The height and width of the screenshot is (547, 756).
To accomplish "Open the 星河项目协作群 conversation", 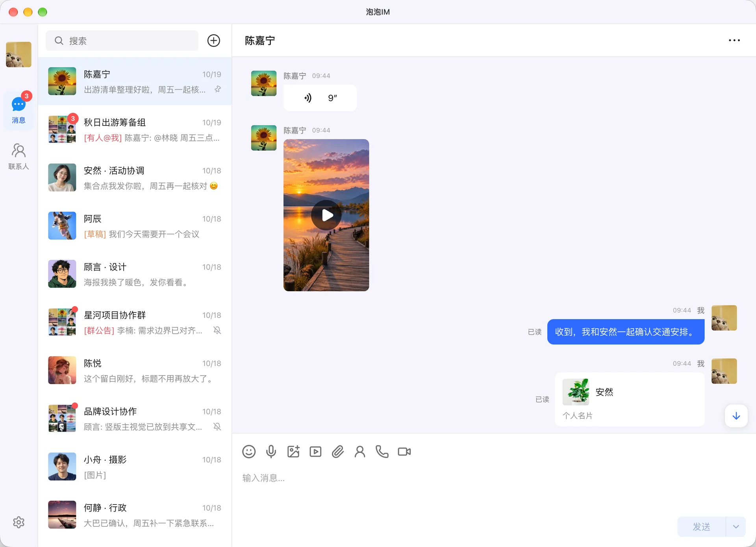I will 135,322.
